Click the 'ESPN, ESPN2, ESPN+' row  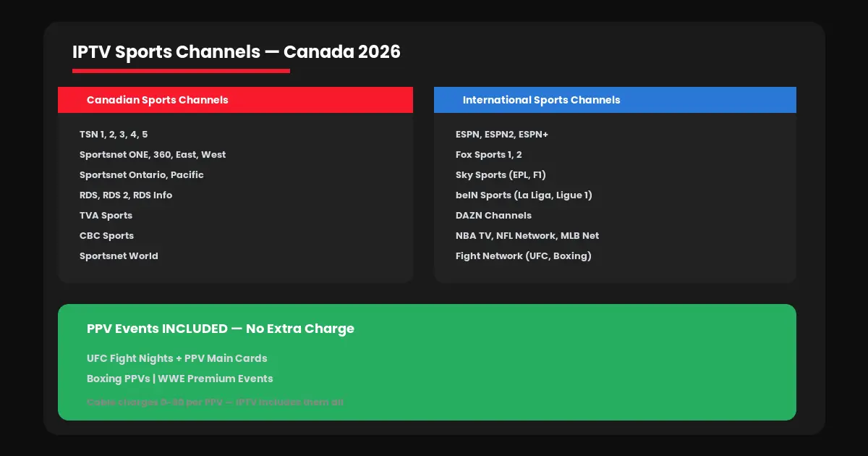pyautogui.click(x=502, y=135)
